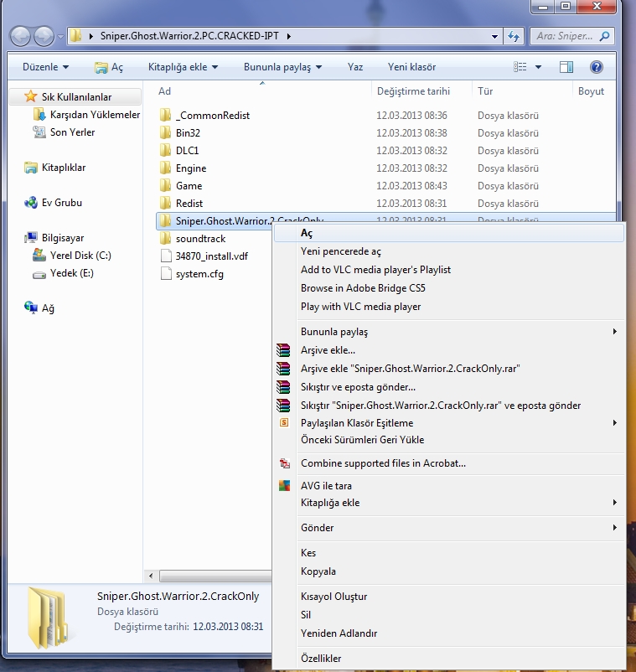This screenshot has width=636, height=672.
Task: Open the view options dropdown arrow
Action: 538,67
